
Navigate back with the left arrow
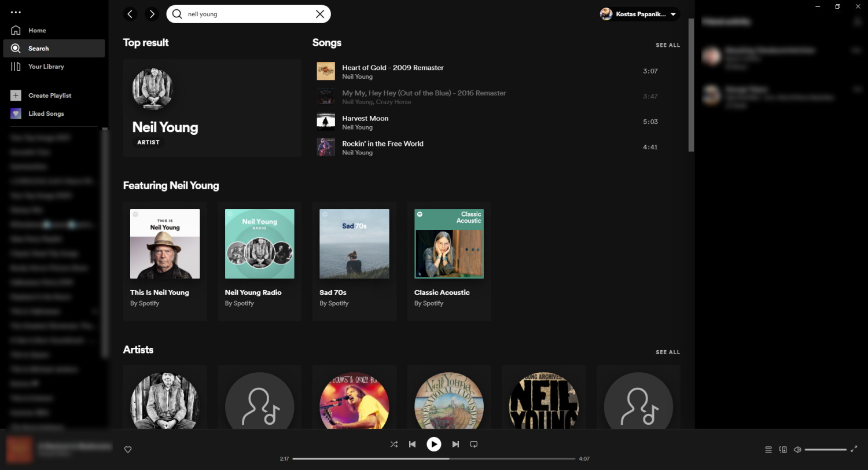tap(130, 14)
